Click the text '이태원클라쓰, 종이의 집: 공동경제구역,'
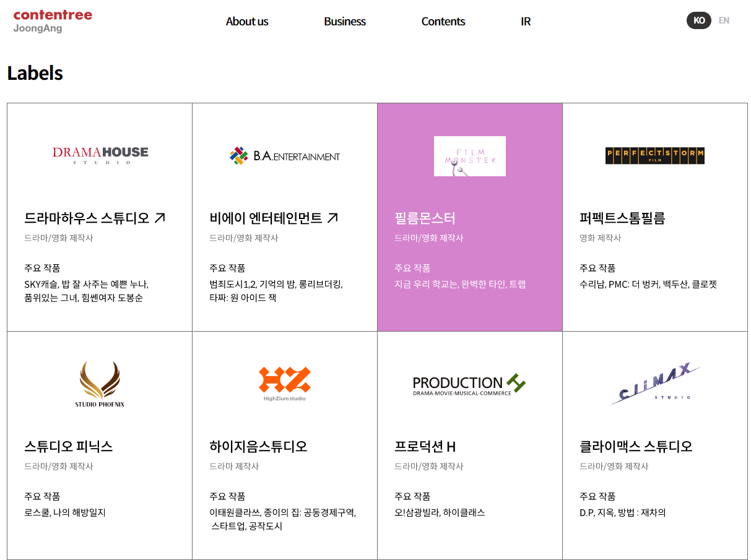 tap(283, 513)
